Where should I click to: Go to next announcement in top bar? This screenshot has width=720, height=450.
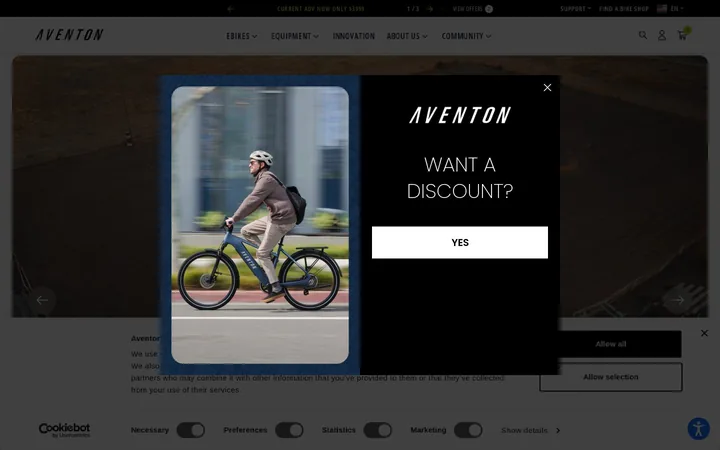click(x=430, y=9)
